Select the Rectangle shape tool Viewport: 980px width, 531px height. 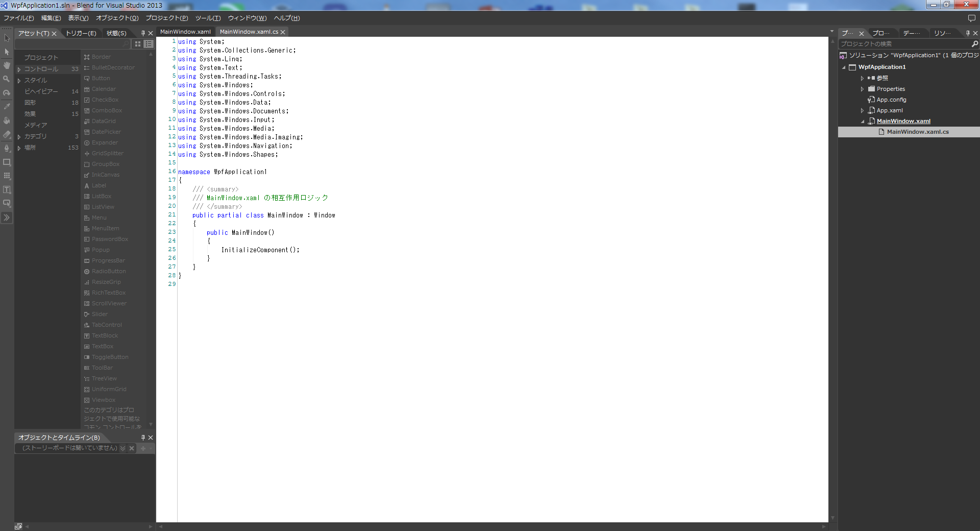coord(7,162)
